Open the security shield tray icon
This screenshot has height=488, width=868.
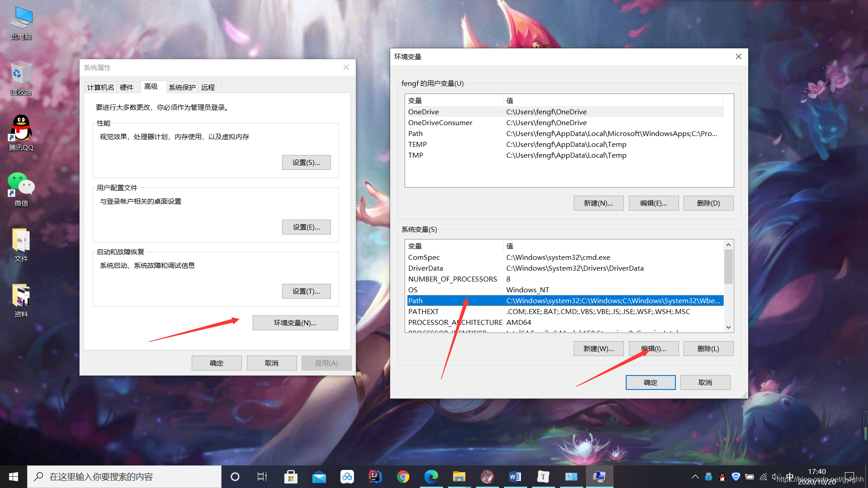click(x=736, y=477)
